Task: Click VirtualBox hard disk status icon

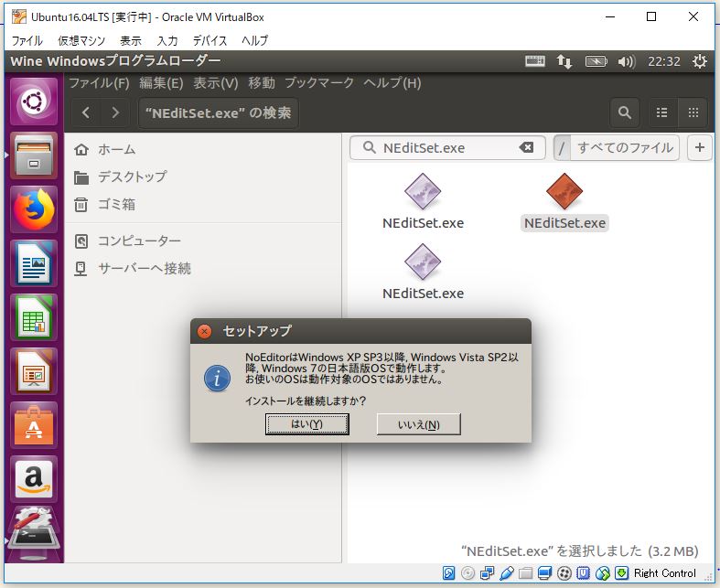Action: tap(448, 573)
